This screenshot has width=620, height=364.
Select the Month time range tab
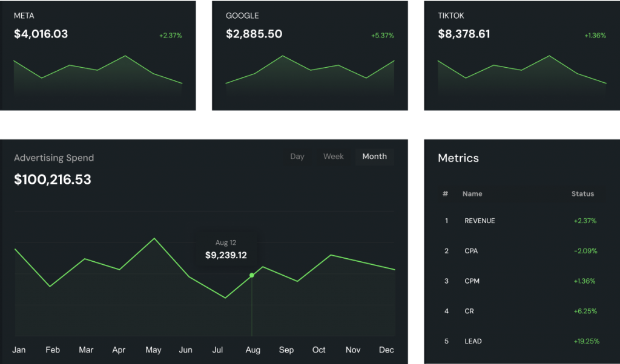[374, 157]
